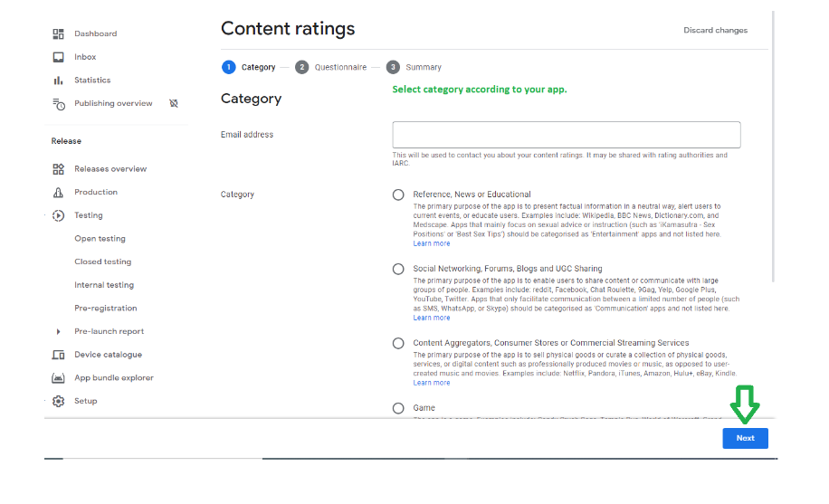Viewport: 829px width, 504px height.
Task: Click the Releases overview icon
Action: [x=59, y=169]
